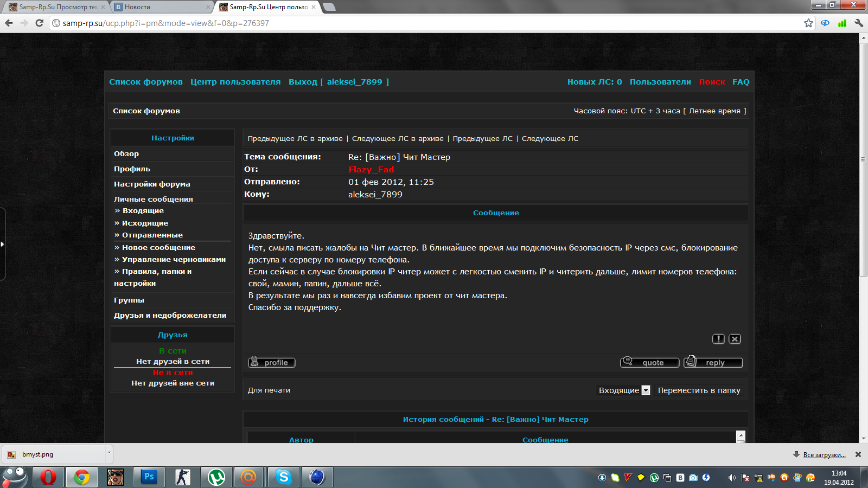Screen dimensions: 868x488
Task: Open bmyst.png download options arrow
Action: (109, 452)
